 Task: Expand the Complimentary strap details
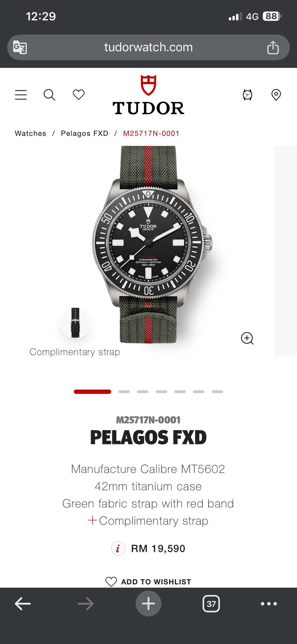tap(148, 521)
